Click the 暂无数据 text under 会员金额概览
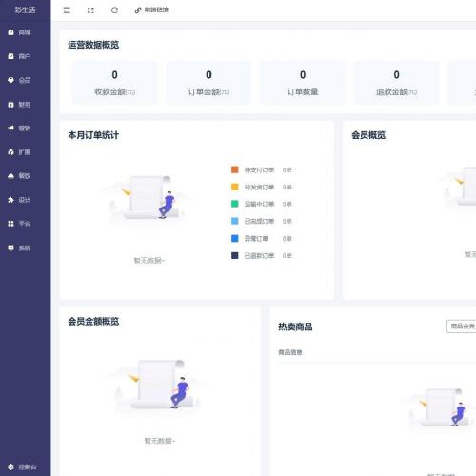 pos(160,441)
